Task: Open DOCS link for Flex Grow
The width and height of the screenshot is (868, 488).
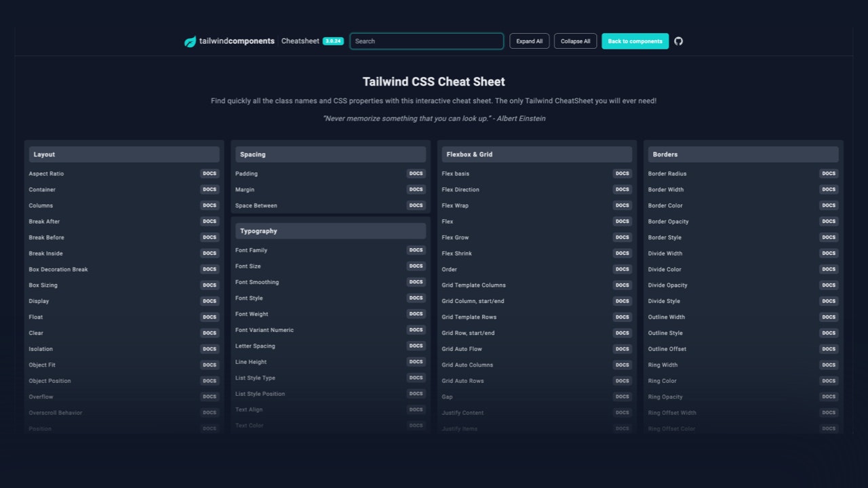Action: coord(623,237)
